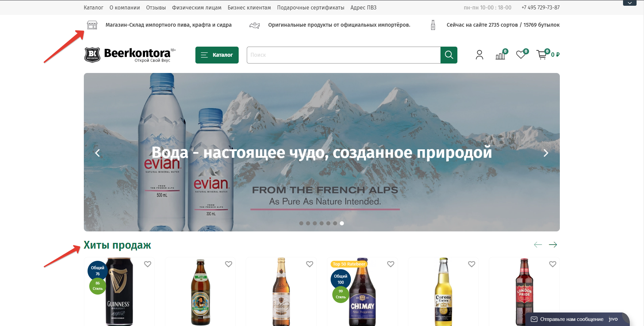The height and width of the screenshot is (326, 644).
Task: Jump to the sixth banner slide dot
Action: (335, 223)
